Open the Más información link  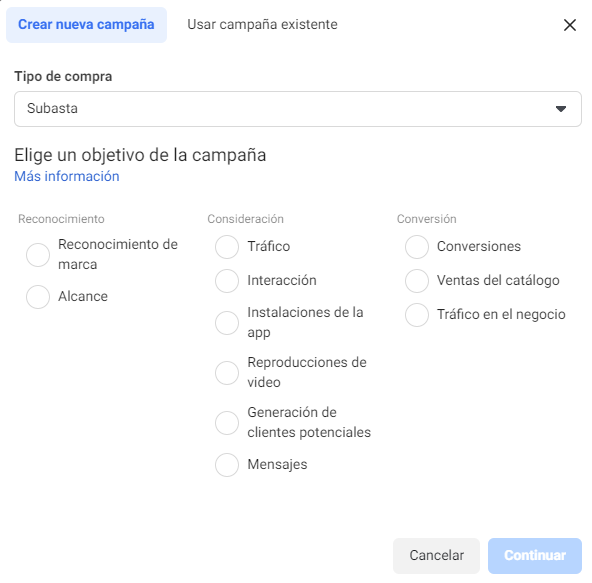click(x=67, y=176)
